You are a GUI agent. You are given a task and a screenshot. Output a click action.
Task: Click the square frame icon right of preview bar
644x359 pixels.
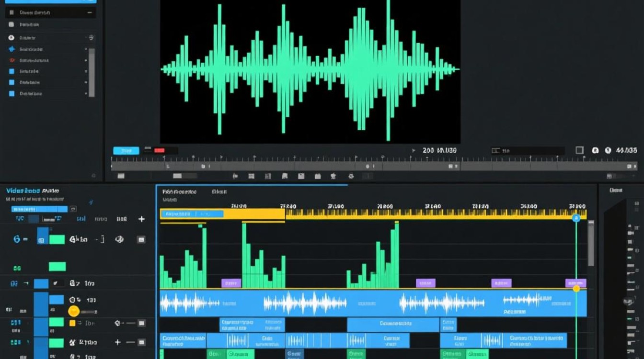(x=579, y=150)
